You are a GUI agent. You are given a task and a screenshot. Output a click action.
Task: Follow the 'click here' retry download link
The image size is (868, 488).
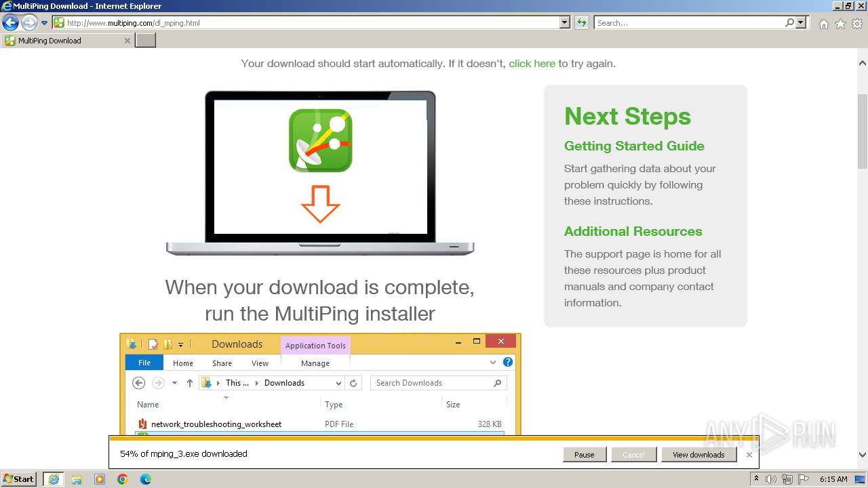click(532, 64)
